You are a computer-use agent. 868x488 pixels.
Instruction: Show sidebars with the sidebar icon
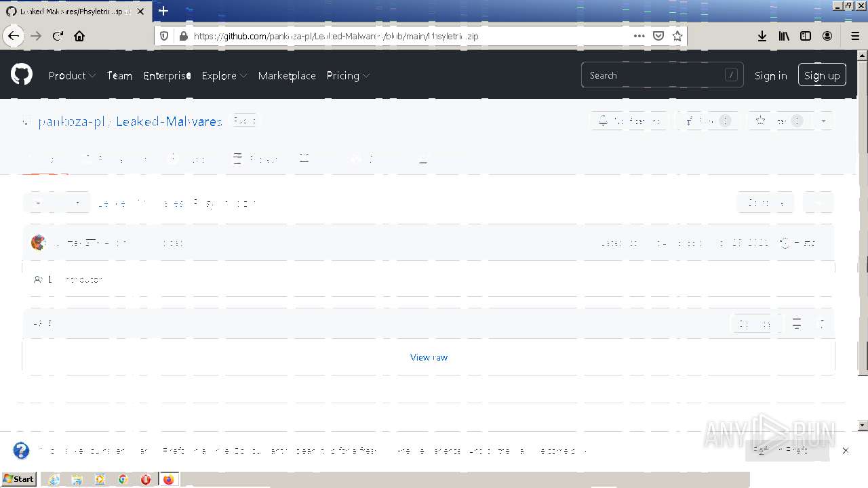coord(806,36)
